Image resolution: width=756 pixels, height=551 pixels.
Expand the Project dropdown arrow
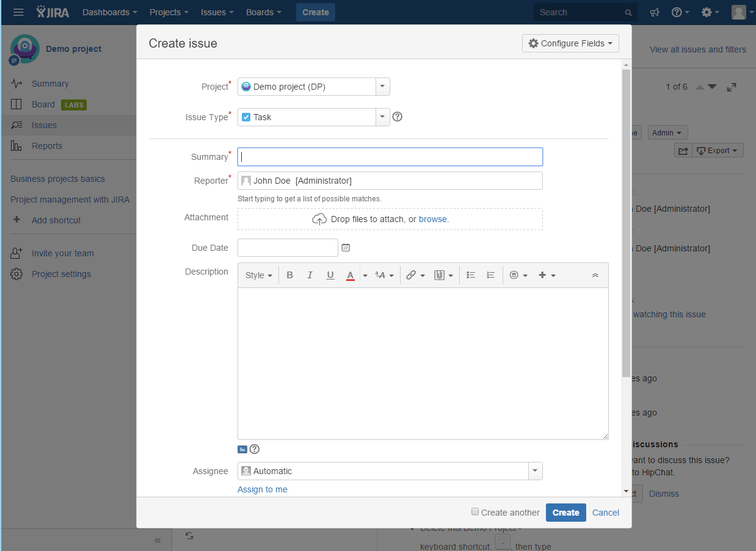pos(382,87)
